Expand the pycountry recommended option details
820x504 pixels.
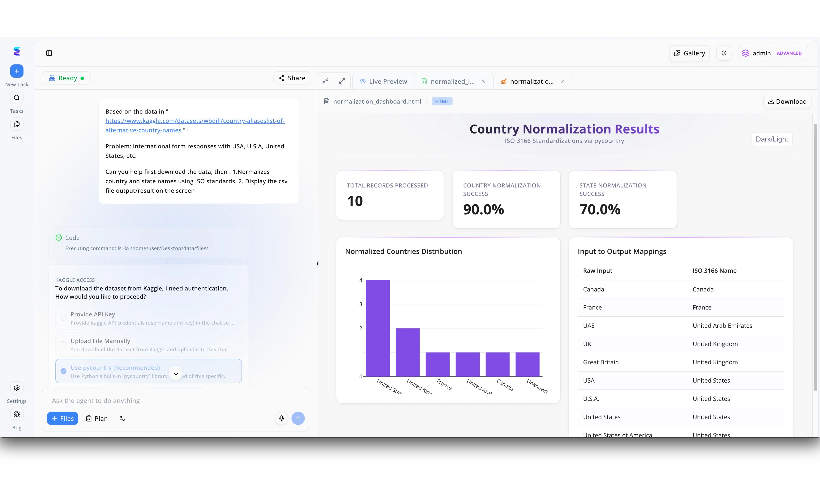click(176, 373)
